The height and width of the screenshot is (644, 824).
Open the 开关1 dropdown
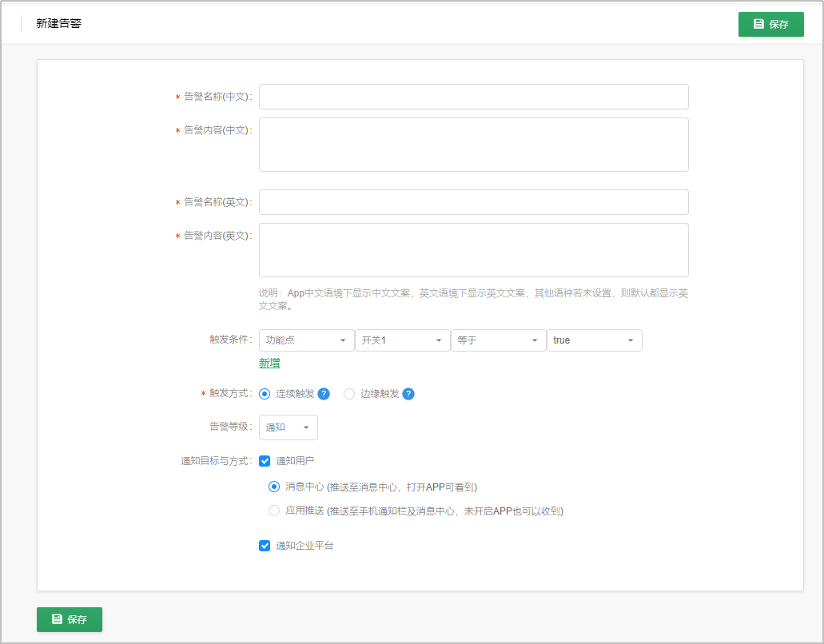pyautogui.click(x=402, y=340)
